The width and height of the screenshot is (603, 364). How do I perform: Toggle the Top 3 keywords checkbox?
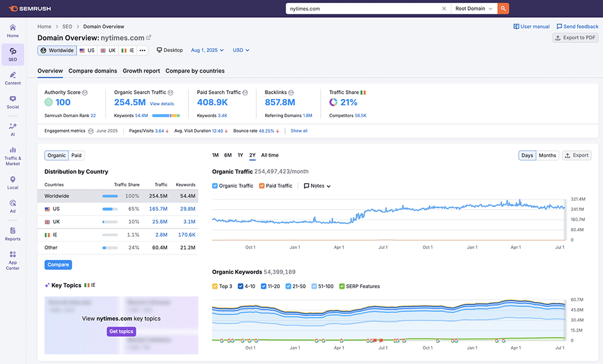215,286
